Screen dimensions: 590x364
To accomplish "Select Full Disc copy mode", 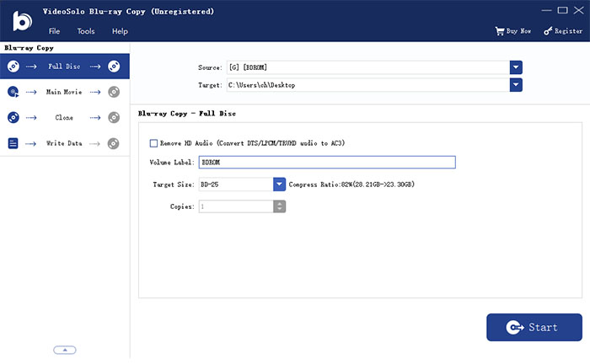I will click(x=64, y=67).
